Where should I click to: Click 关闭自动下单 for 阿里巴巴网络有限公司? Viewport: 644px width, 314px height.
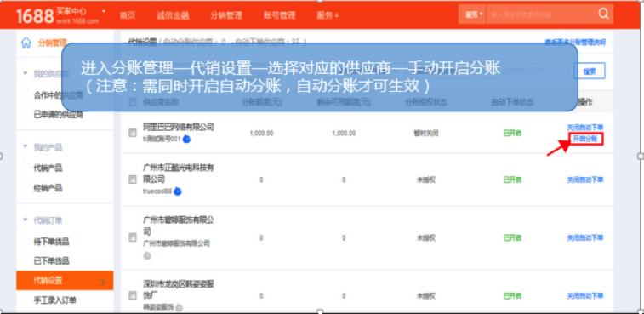(x=585, y=128)
